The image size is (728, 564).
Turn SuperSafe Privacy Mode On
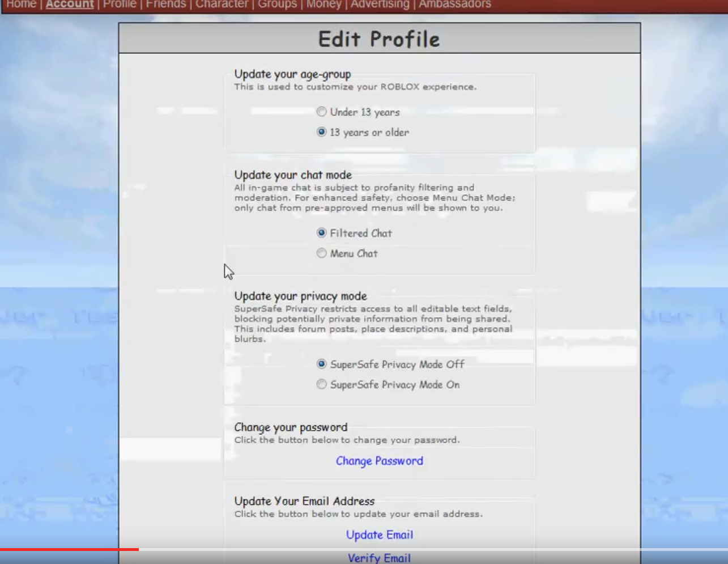click(x=322, y=384)
